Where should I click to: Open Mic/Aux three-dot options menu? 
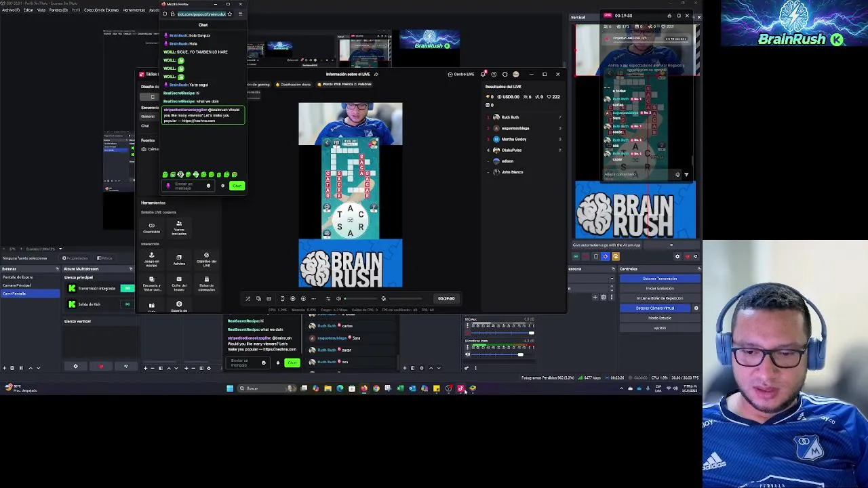(x=467, y=326)
